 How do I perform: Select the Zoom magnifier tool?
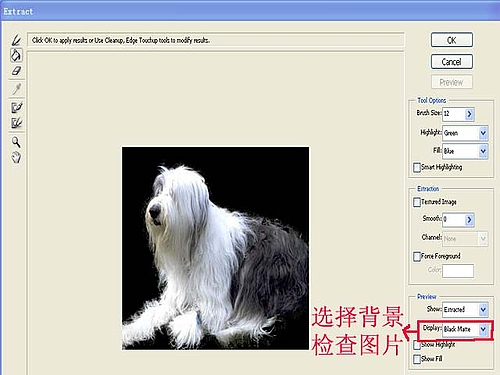(16, 142)
